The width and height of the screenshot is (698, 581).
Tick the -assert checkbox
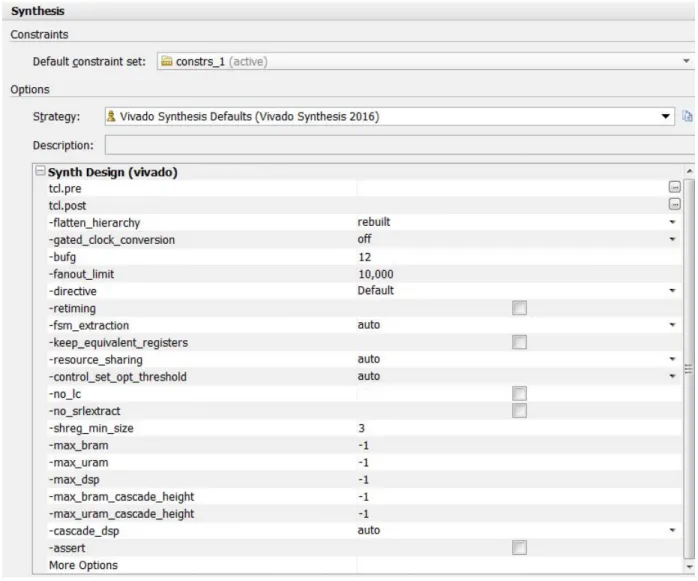[519, 547]
